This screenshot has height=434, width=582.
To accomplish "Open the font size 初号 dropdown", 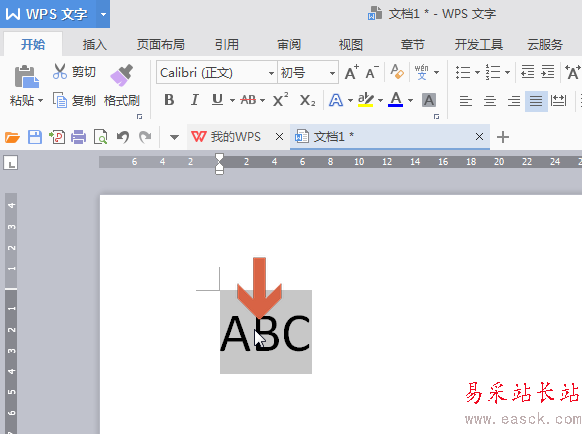I will point(332,73).
